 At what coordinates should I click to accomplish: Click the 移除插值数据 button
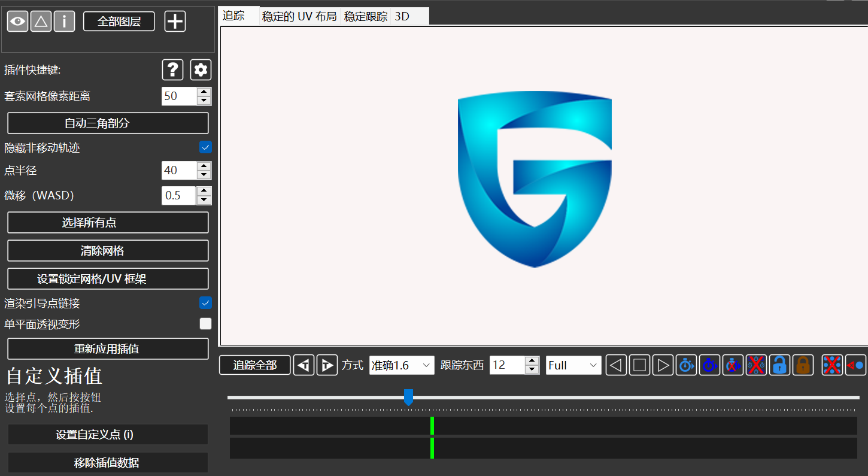(x=108, y=463)
